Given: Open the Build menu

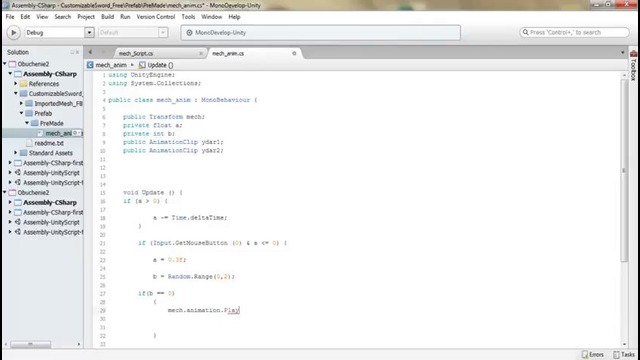Looking at the screenshot, I should [107, 17].
